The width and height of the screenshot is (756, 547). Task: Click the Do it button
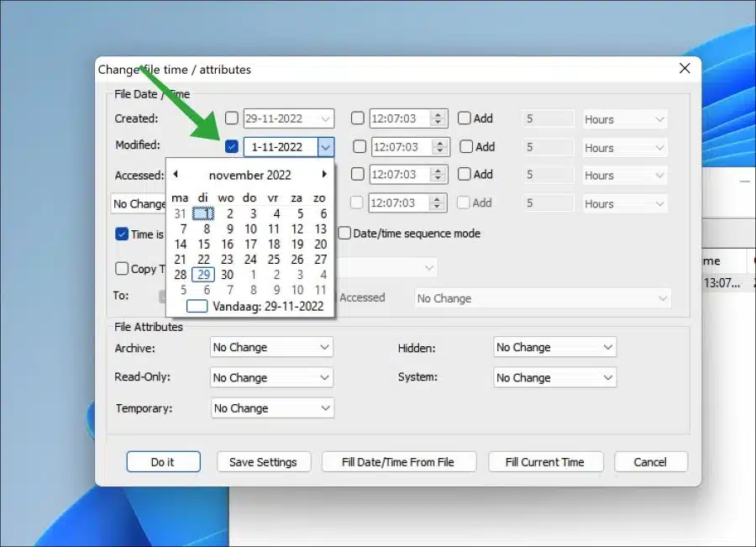coord(164,462)
